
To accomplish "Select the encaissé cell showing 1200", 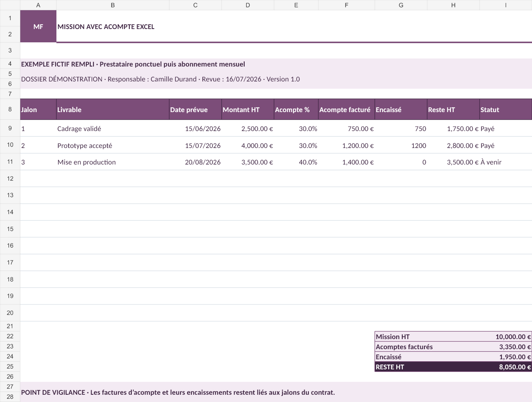I will tap(401, 146).
